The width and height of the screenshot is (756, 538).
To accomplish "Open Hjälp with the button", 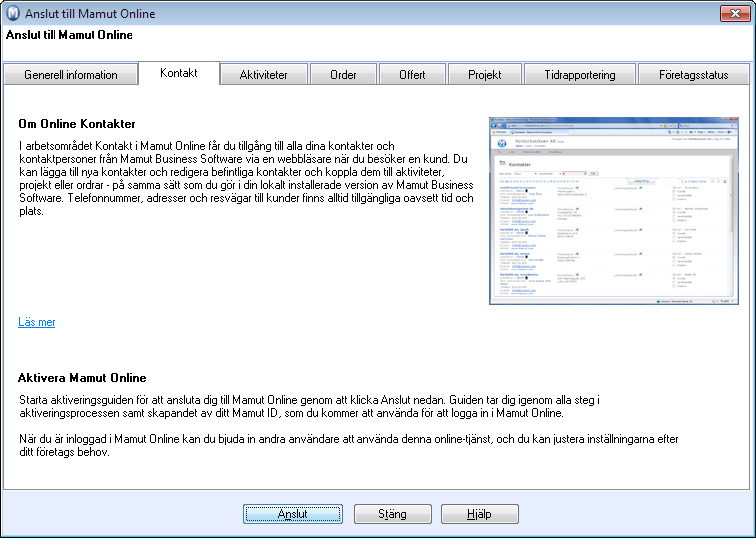I will [480, 514].
